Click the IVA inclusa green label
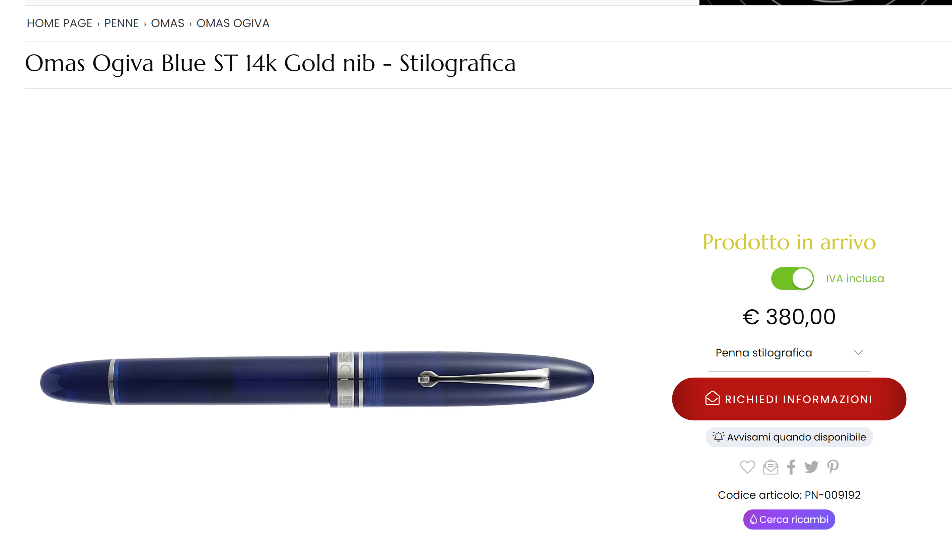The height and width of the screenshot is (560, 952). (x=855, y=279)
